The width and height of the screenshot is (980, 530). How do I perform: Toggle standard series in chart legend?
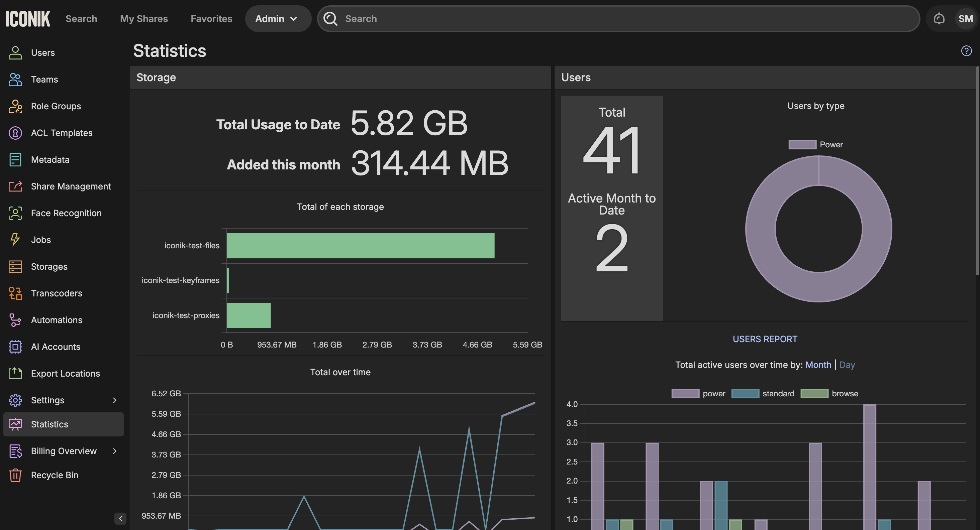(x=745, y=394)
